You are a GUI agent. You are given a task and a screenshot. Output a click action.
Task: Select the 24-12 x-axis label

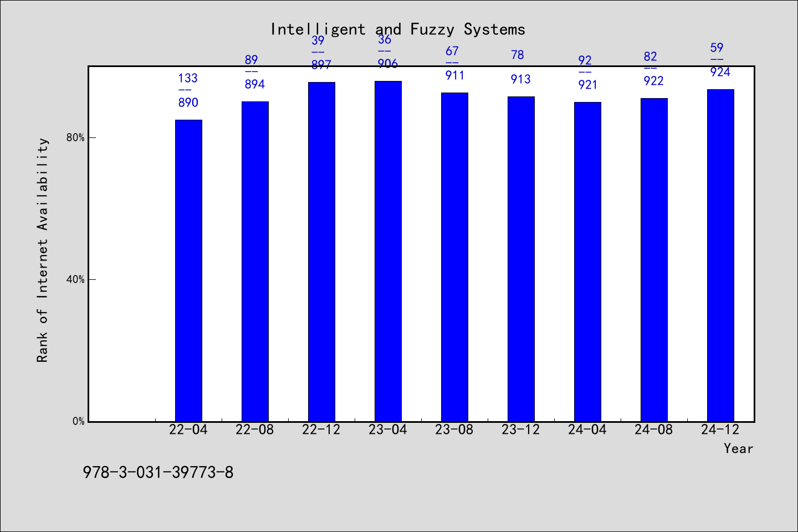coord(720,429)
